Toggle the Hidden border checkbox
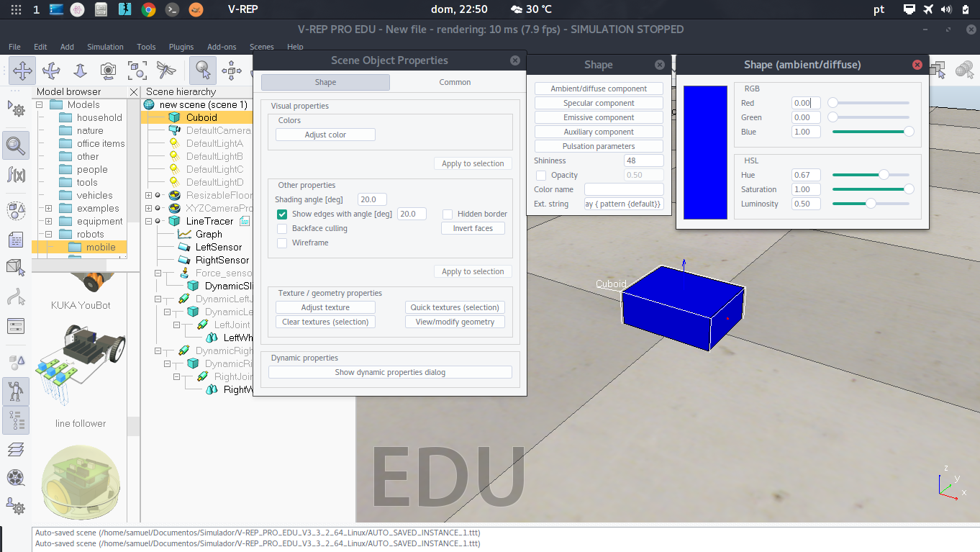 [448, 214]
